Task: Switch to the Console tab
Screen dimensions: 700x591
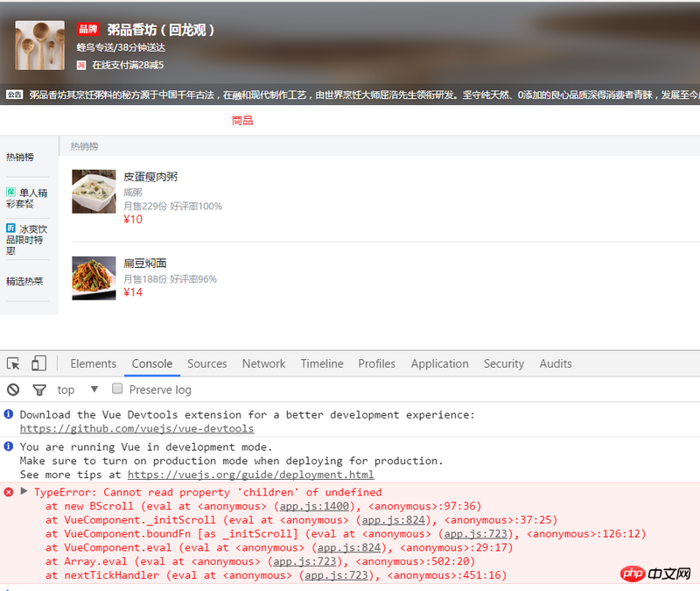Action: (x=151, y=363)
